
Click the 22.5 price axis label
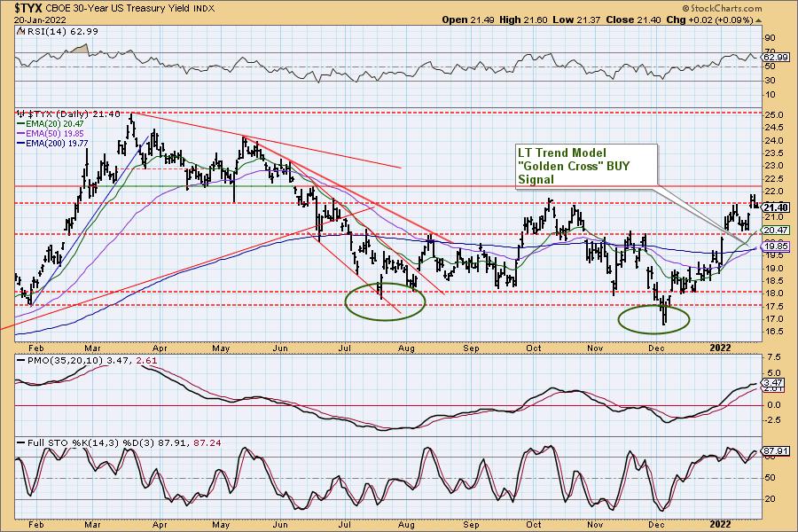coord(774,179)
